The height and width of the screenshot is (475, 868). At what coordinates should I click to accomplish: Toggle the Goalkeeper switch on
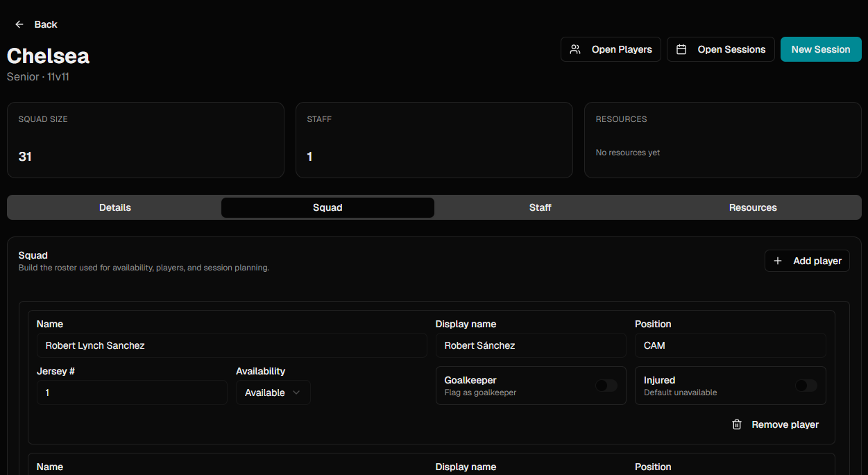pos(606,386)
